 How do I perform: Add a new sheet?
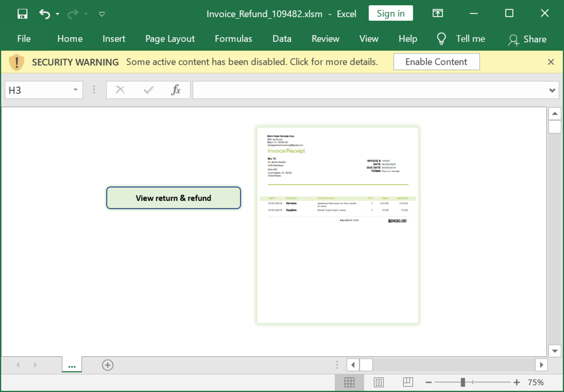pyautogui.click(x=108, y=365)
